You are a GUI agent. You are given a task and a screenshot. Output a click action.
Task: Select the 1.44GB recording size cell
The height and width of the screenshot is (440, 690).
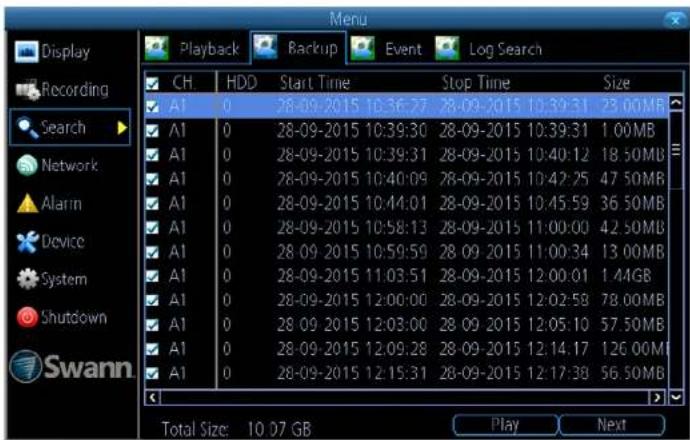click(626, 276)
